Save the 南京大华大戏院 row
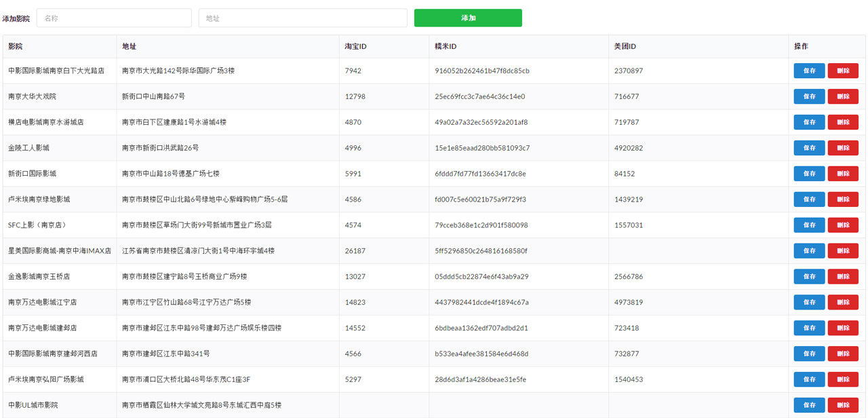 (809, 96)
